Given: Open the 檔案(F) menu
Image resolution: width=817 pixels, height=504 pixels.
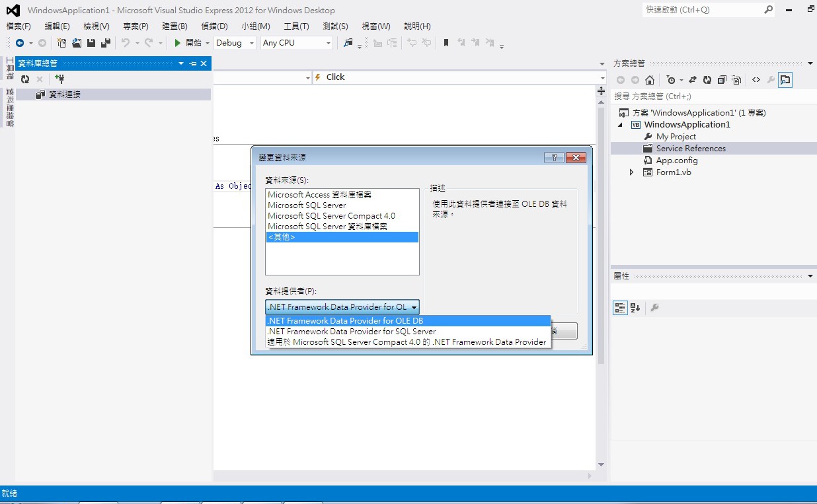Looking at the screenshot, I should (x=19, y=26).
